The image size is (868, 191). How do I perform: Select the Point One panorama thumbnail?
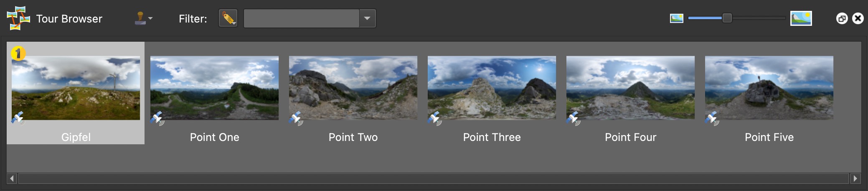pyautogui.click(x=214, y=88)
